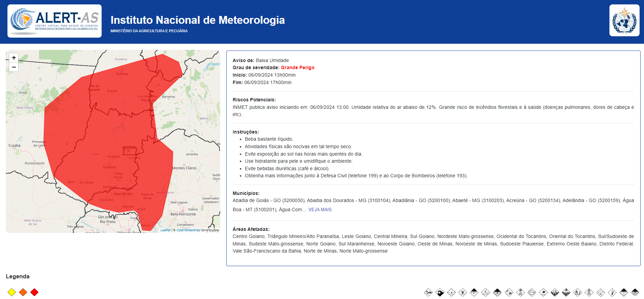Image resolution: width=644 pixels, height=299 pixels.
Task: Click the 'Áreas Afetadas:' heading
Action: [x=251, y=229]
